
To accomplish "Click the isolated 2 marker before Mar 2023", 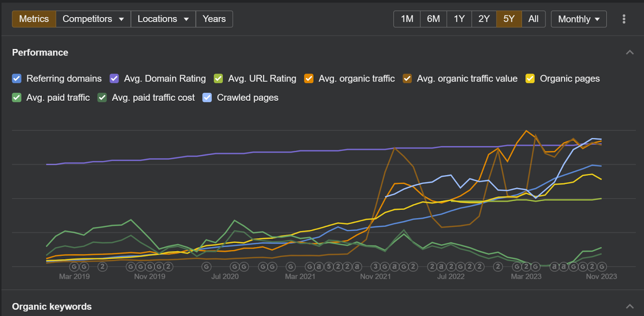I will (x=498, y=267).
